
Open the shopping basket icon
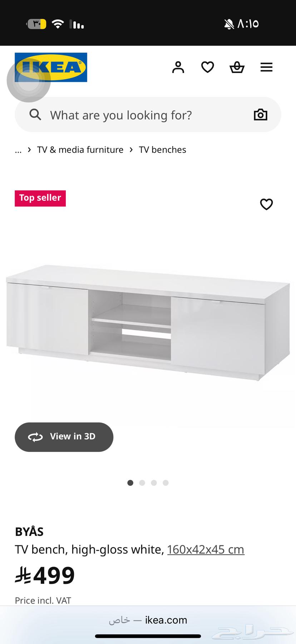click(237, 67)
